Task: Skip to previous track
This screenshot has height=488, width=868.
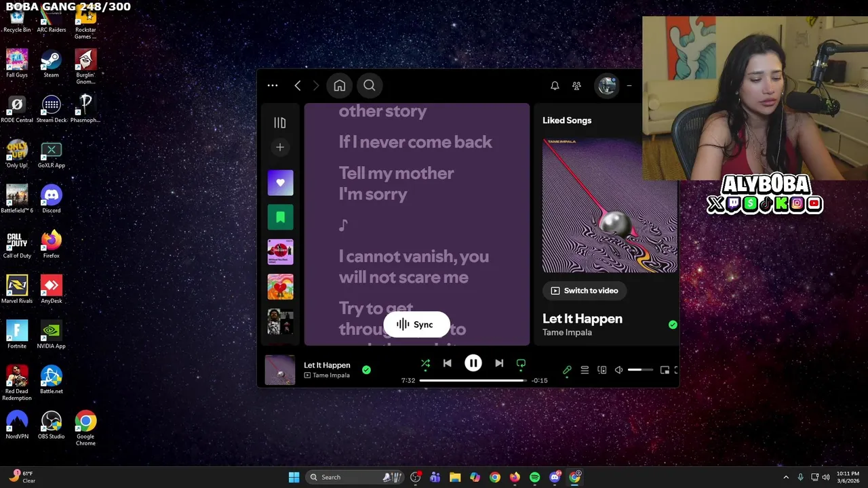Action: pos(447,363)
